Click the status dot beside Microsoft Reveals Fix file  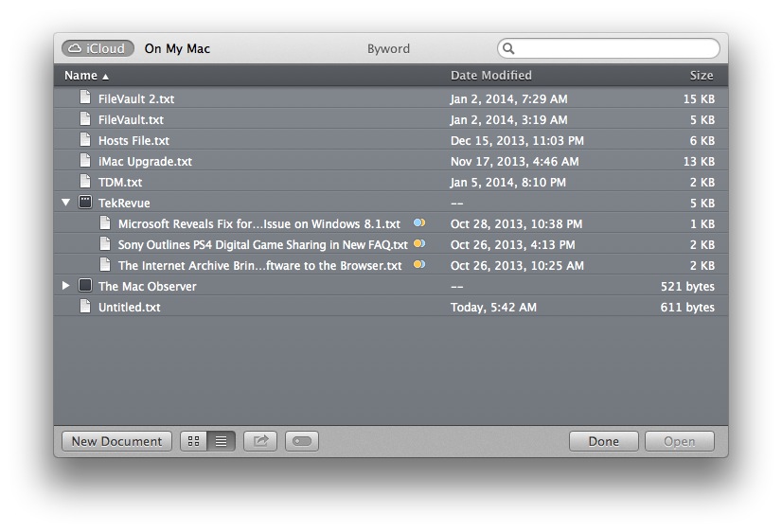click(419, 222)
